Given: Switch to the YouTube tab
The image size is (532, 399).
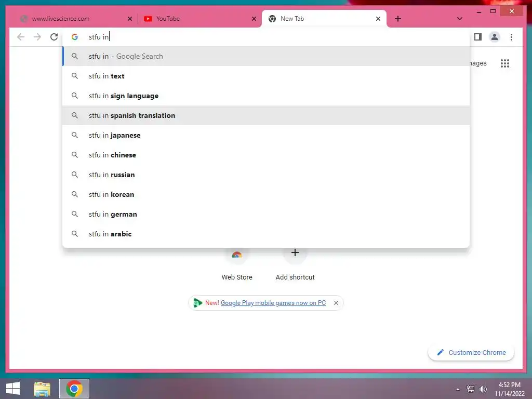Looking at the screenshot, I should [200, 19].
